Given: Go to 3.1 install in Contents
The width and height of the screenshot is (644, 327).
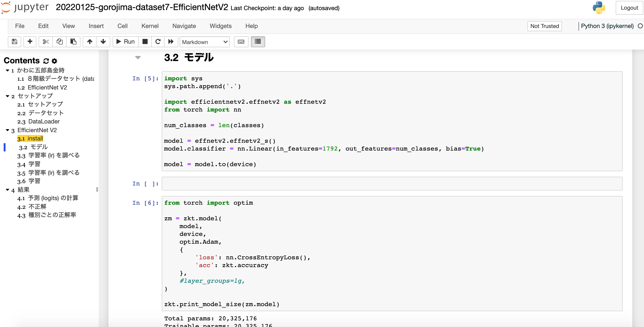Looking at the screenshot, I should (30, 139).
